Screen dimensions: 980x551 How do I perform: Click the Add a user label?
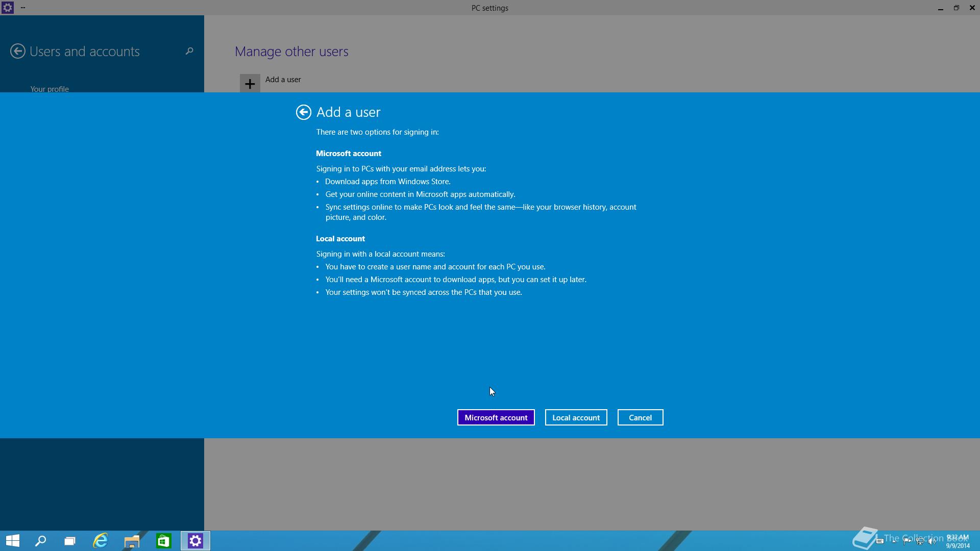click(x=283, y=80)
